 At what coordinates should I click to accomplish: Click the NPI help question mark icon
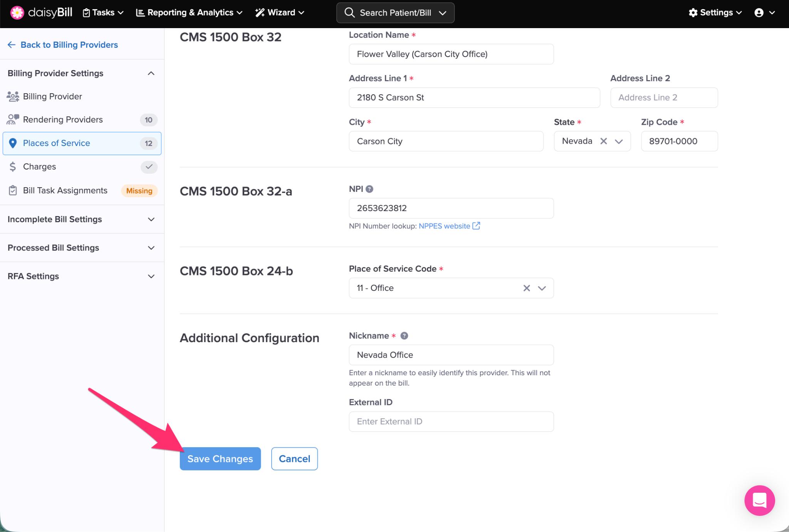coord(369,189)
